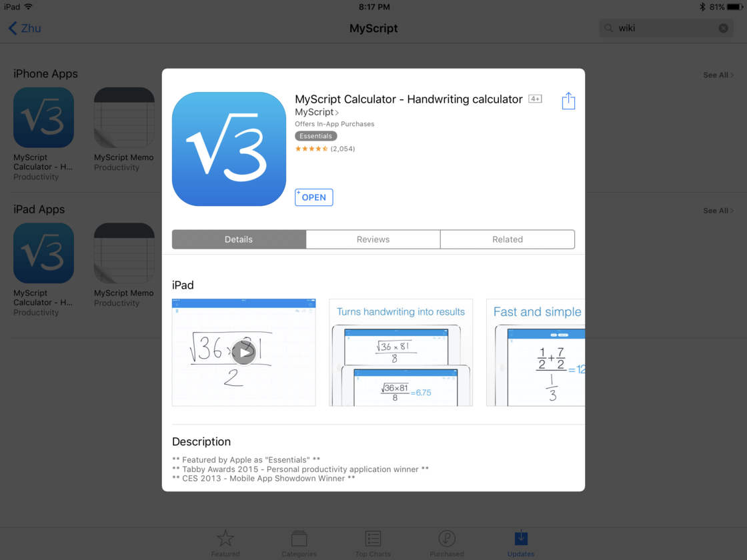Screen dimensions: 747x560
Task: Open the Categories tab icon
Action: click(299, 539)
